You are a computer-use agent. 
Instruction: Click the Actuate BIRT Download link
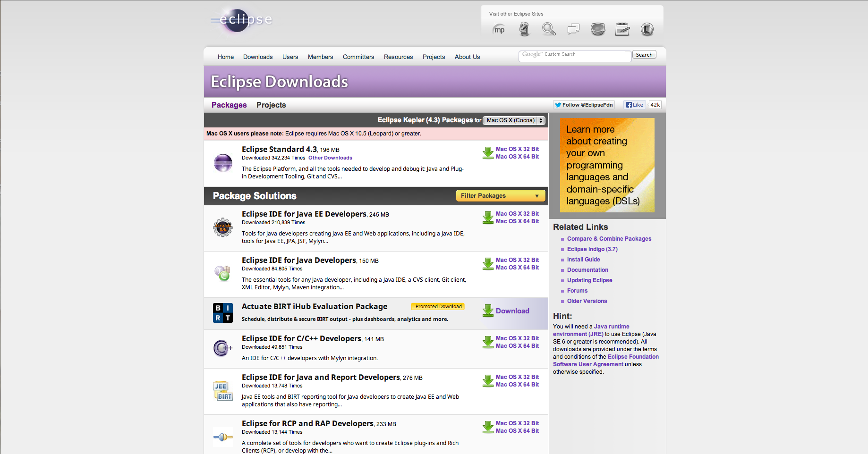tap(512, 311)
